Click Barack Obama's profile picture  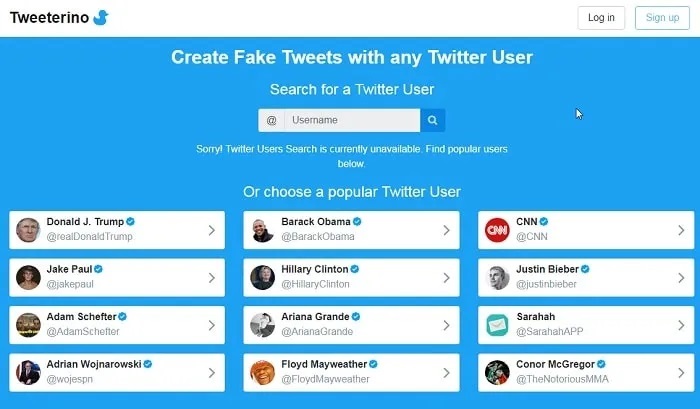click(x=262, y=230)
